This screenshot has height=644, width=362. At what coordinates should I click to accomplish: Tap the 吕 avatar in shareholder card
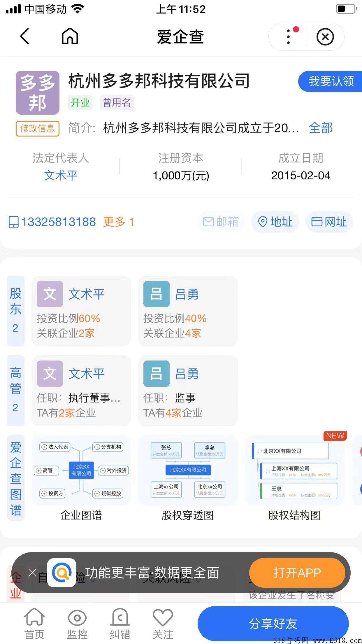click(157, 294)
